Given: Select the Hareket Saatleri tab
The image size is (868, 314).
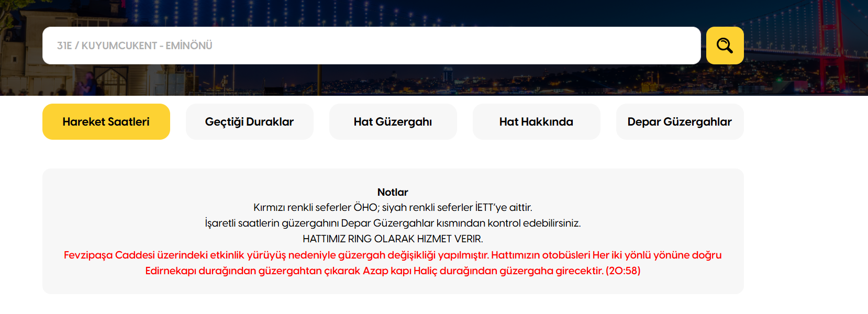Looking at the screenshot, I should (106, 122).
